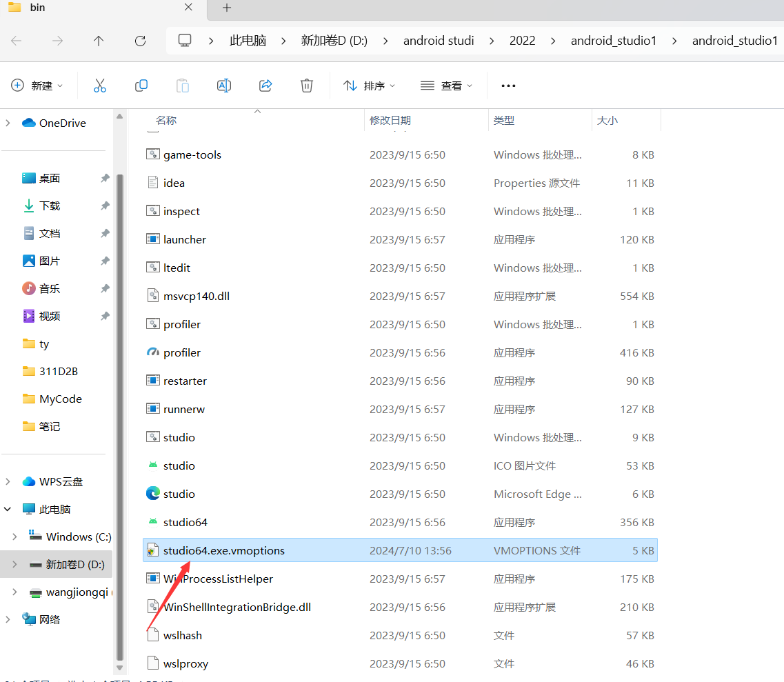Select the idea properties file
Screen dimensions: 784x682
[400, 183]
